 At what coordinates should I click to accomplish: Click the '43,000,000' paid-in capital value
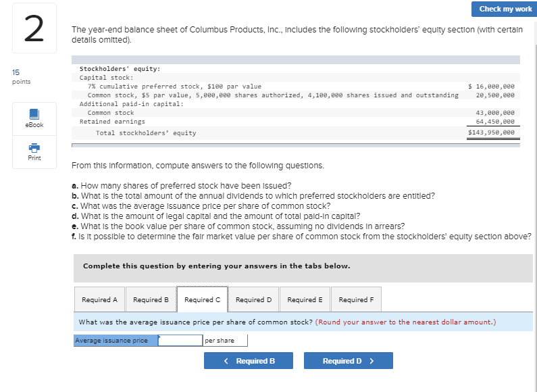pos(495,113)
